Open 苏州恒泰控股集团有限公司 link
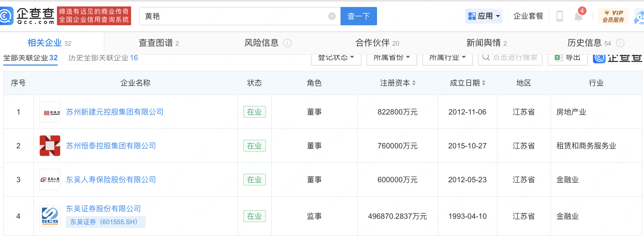 (x=111, y=146)
